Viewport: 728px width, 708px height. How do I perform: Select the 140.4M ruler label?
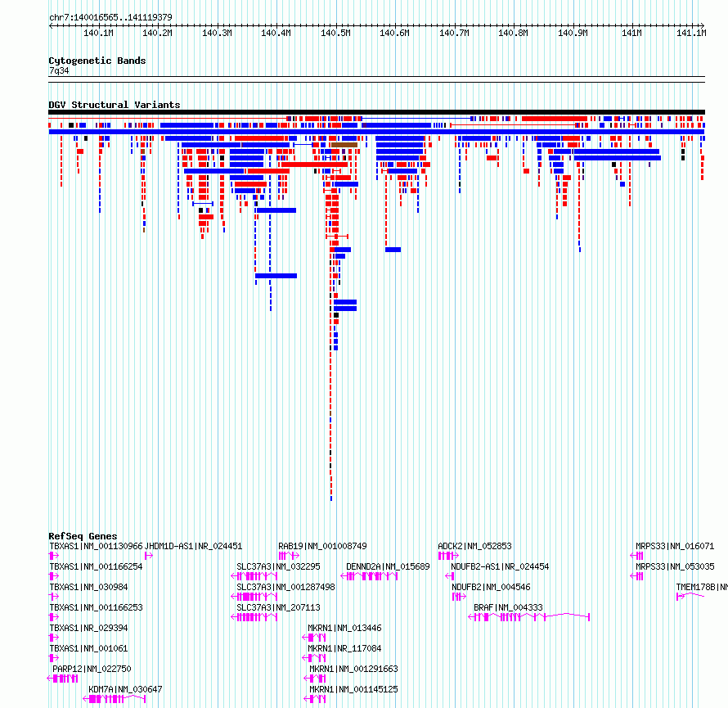pos(276,33)
